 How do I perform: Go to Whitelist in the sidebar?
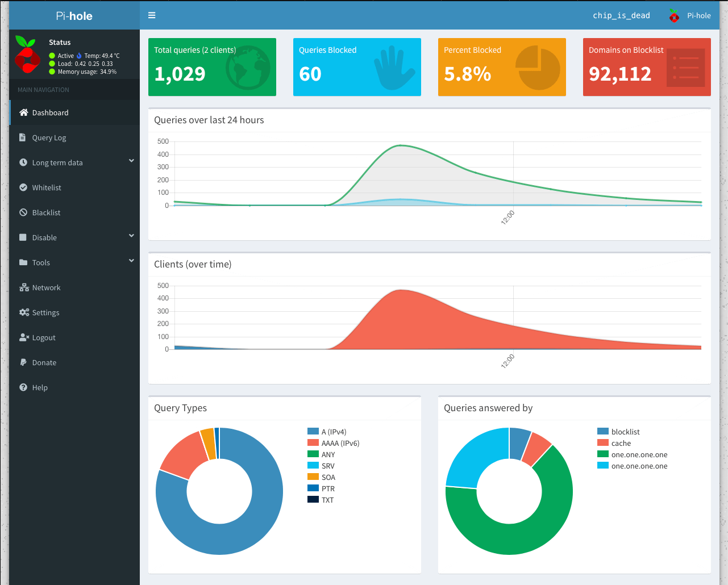tap(74, 187)
